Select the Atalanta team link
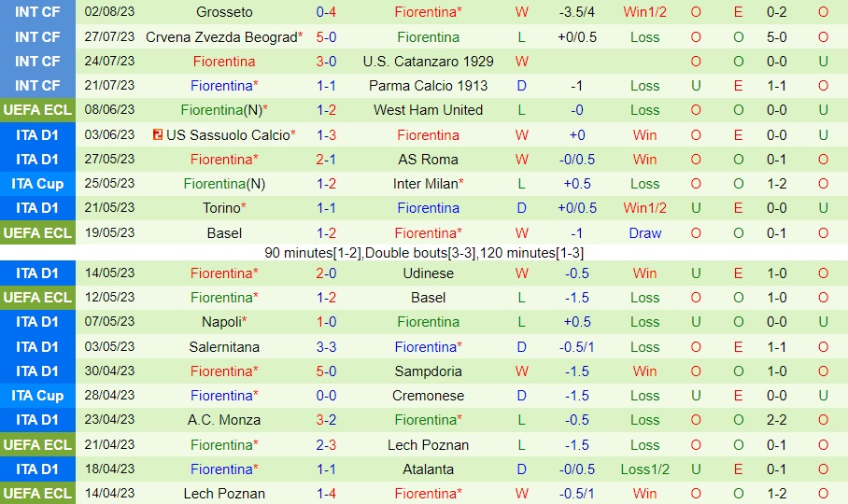Viewport: 848px width, 504px height. [428, 469]
